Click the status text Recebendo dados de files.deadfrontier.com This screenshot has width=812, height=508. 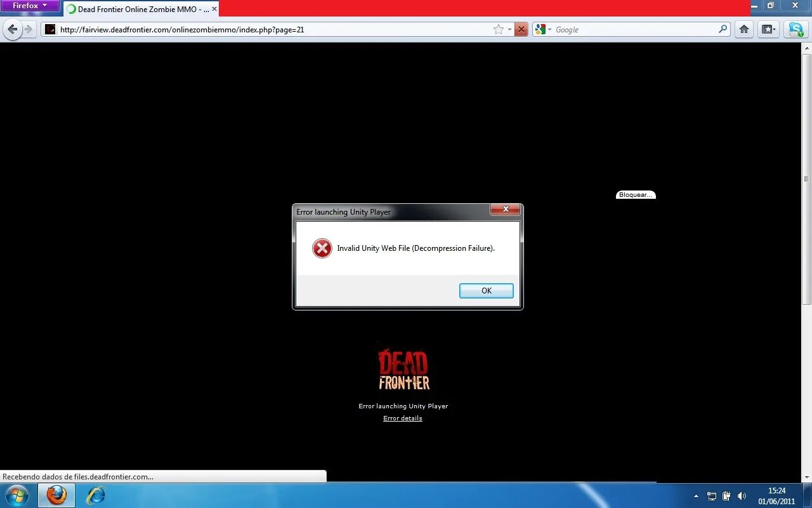coord(78,476)
